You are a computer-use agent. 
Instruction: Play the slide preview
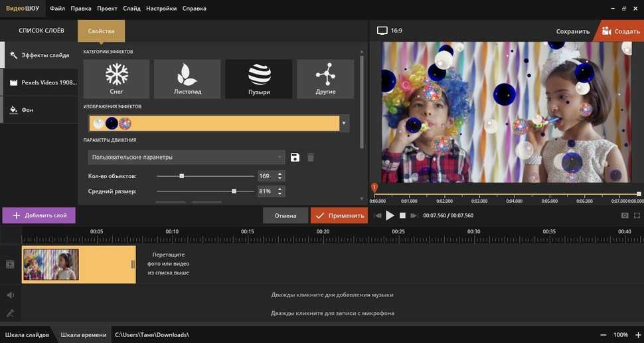pyautogui.click(x=390, y=215)
